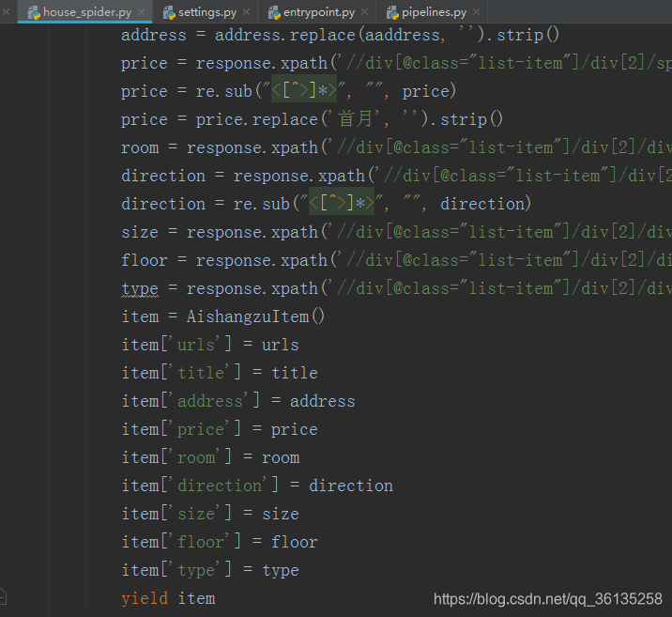Click the "item['size'] = size" line
This screenshot has width=672, height=617.
(x=210, y=514)
